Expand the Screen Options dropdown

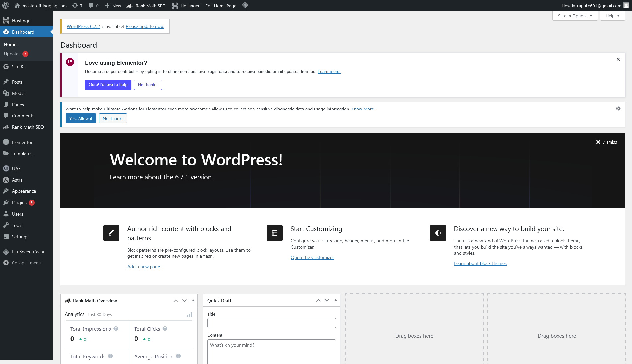point(575,16)
